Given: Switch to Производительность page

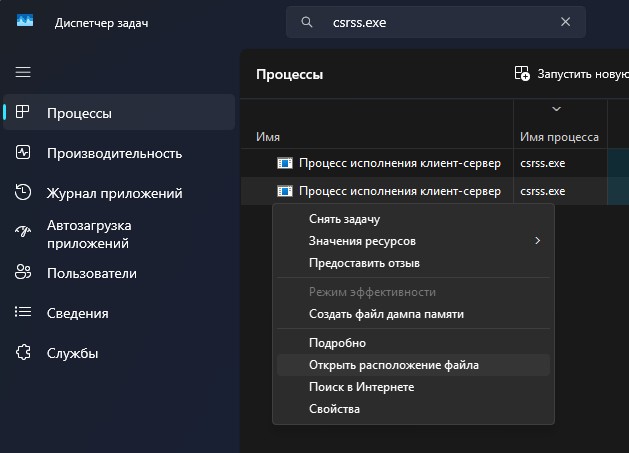Looking at the screenshot, I should (119, 153).
